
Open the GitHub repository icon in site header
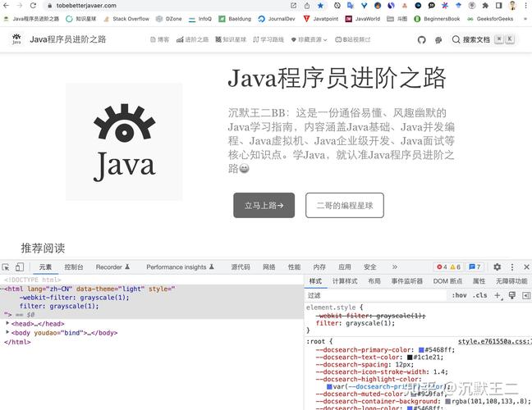pos(421,40)
